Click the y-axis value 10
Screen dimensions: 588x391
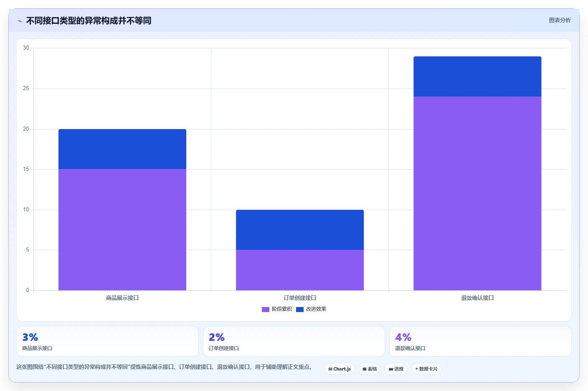click(x=26, y=210)
